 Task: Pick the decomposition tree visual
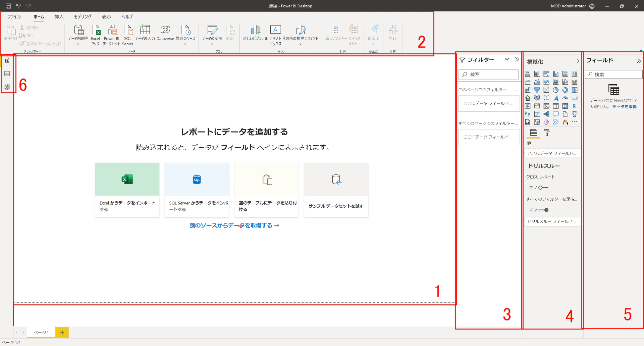point(546,114)
